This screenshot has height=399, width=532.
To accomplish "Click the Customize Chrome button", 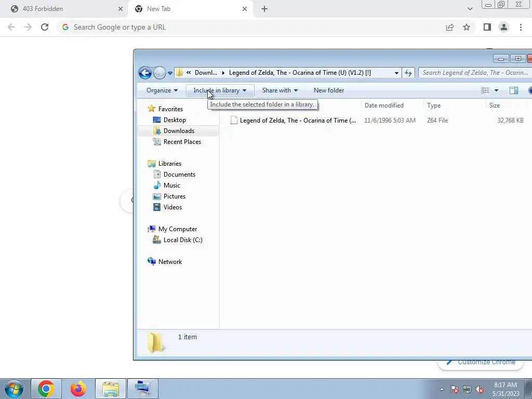I will click(481, 362).
